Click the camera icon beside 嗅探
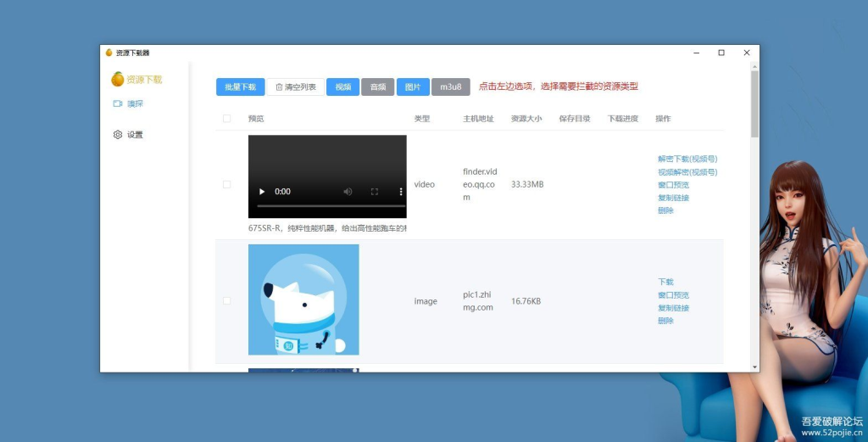The image size is (868, 442). coord(117,104)
